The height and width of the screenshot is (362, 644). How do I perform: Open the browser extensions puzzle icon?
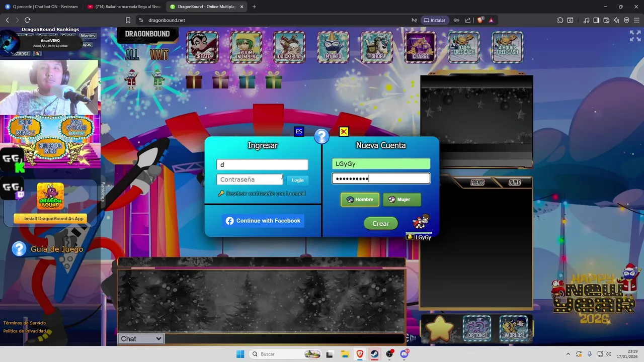560,20
